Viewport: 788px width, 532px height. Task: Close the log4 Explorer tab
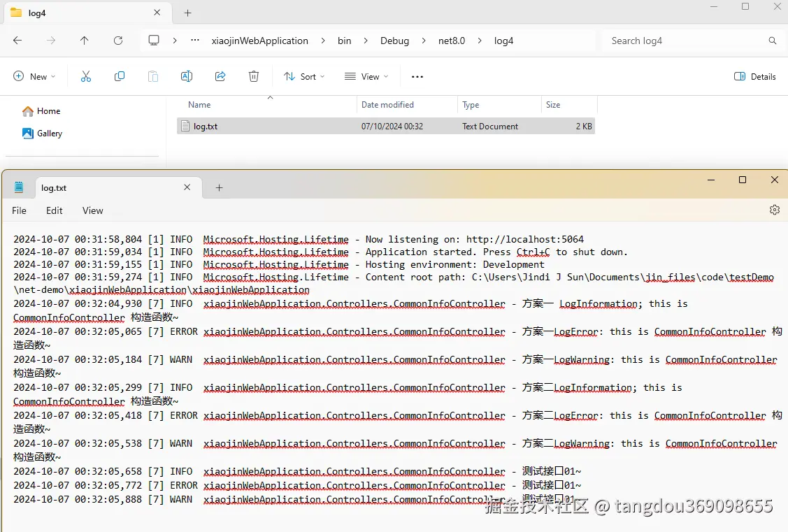157,13
